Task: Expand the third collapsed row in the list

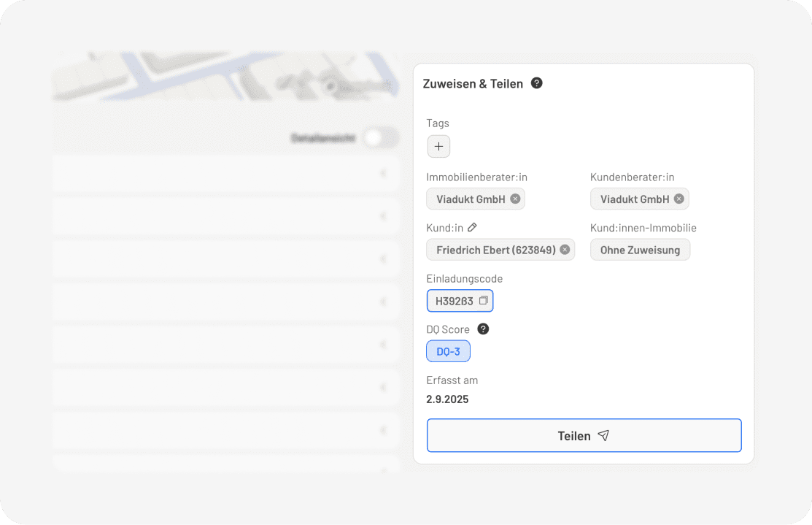Action: [x=383, y=259]
